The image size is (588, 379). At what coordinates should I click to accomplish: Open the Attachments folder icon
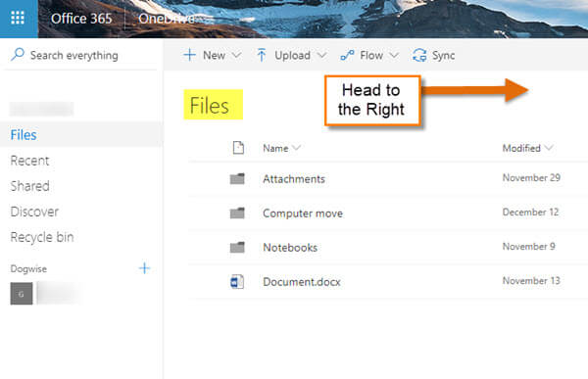(237, 178)
